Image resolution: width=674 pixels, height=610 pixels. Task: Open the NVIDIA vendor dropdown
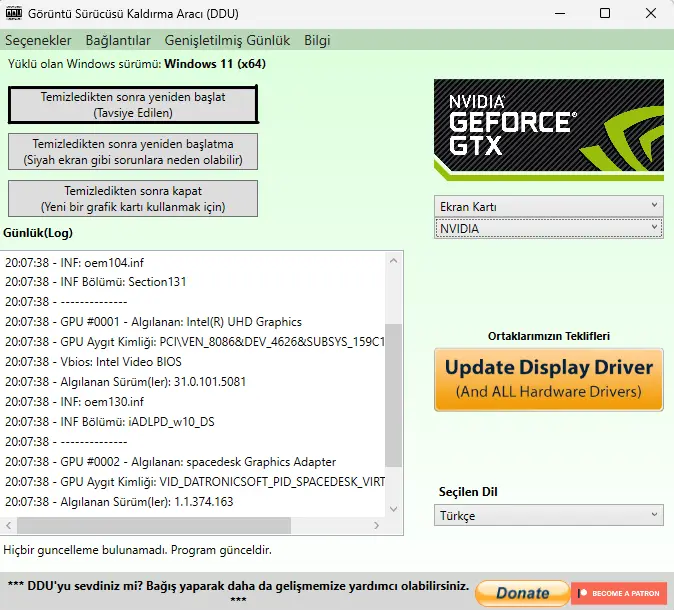tap(549, 228)
